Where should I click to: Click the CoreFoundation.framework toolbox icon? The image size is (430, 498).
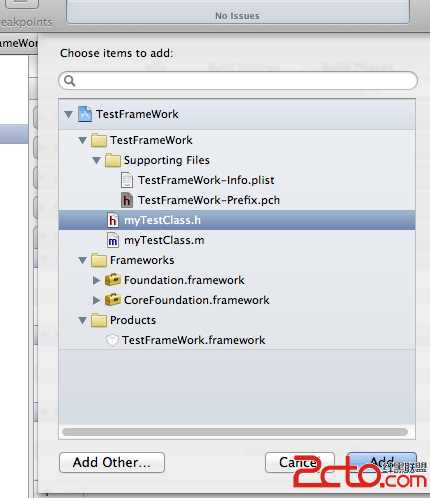113,300
